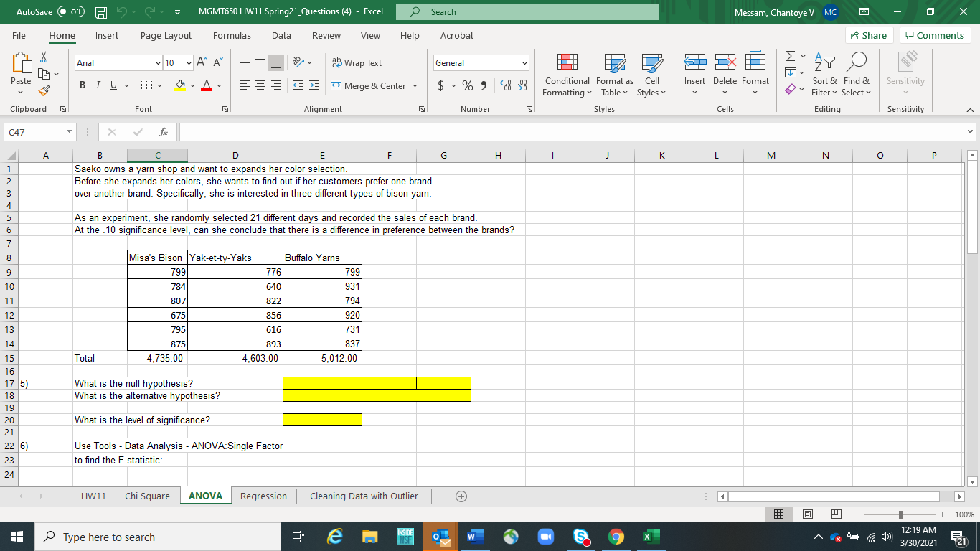
Task: Expand the formula bar chevron
Action: click(971, 132)
